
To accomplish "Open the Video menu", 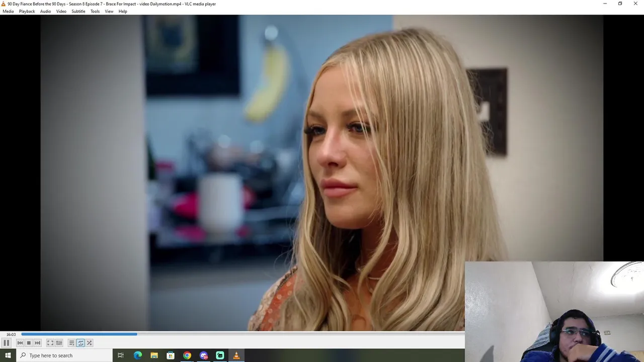I will tap(61, 11).
